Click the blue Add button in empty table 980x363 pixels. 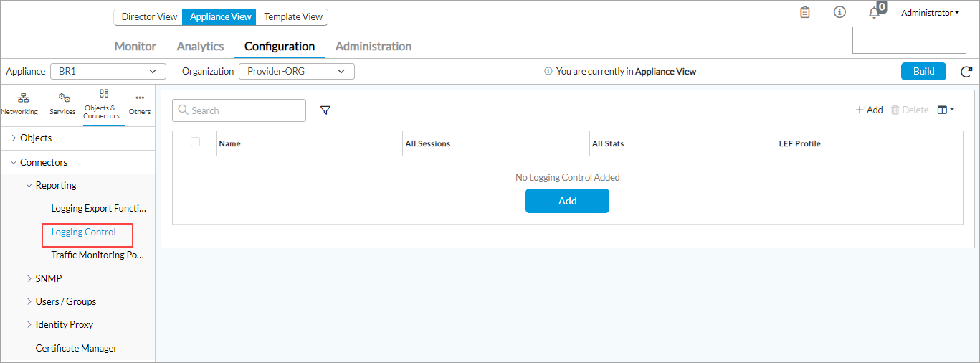click(x=567, y=201)
